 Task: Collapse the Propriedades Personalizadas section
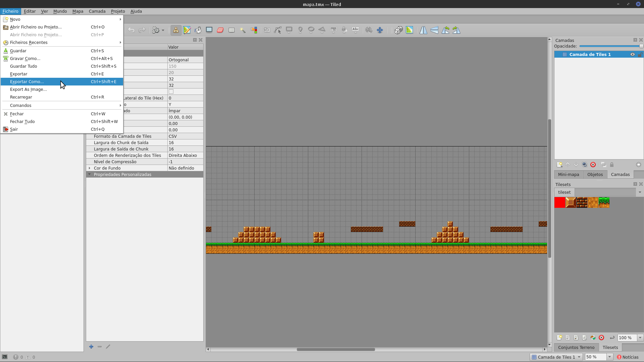[x=89, y=174]
